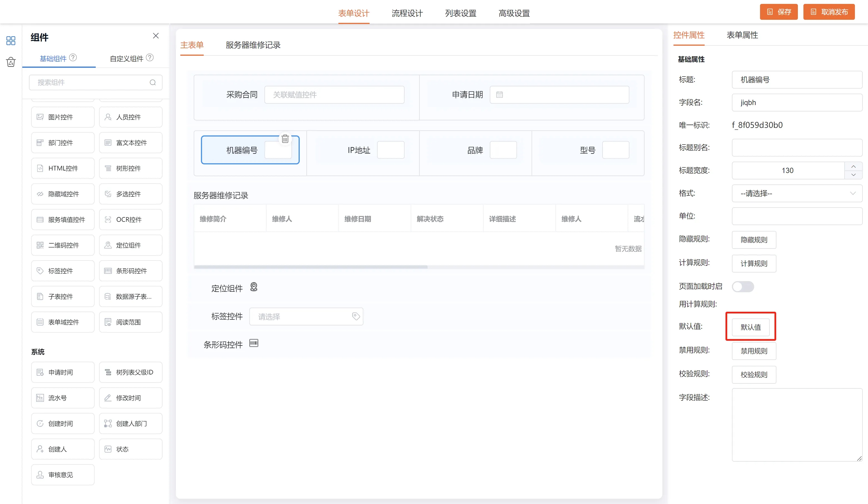The image size is (868, 504).
Task: Open the recycle bin icon in left sidebar
Action: (11, 62)
